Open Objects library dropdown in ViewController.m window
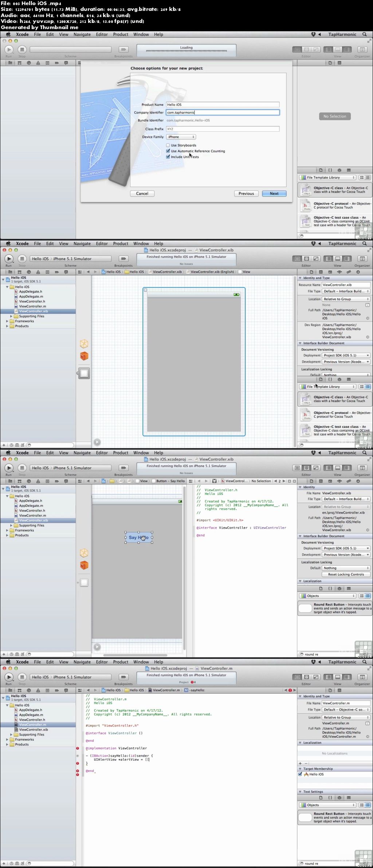The width and height of the screenshot is (373, 868). 327,805
